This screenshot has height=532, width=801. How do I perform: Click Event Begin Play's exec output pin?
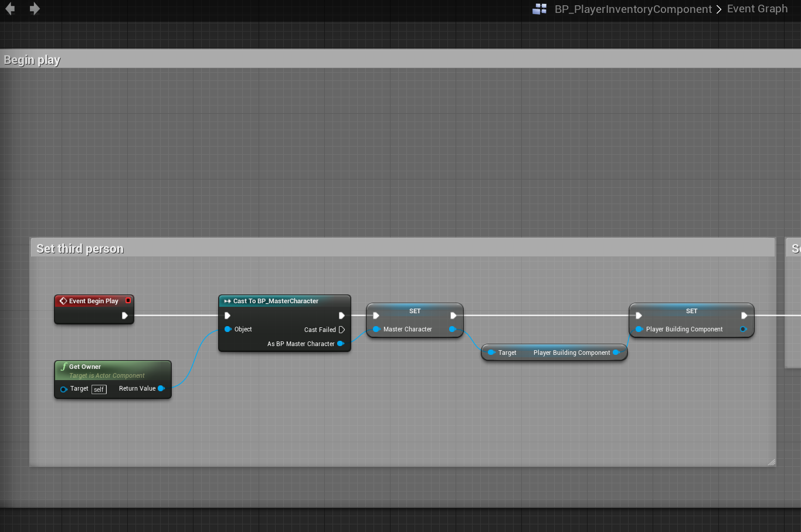[124, 316]
